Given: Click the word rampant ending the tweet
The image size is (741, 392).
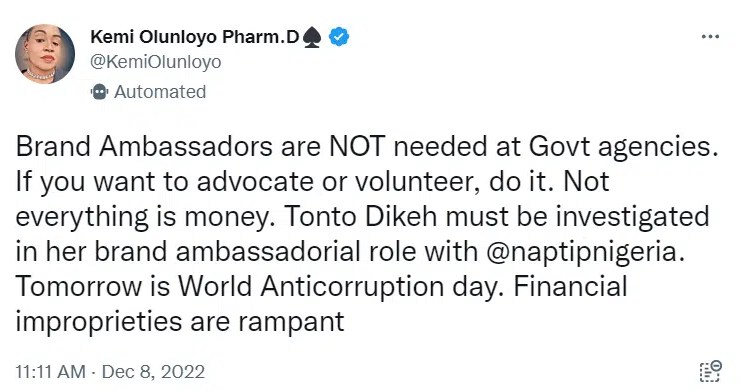Looking at the screenshot, I should [291, 322].
